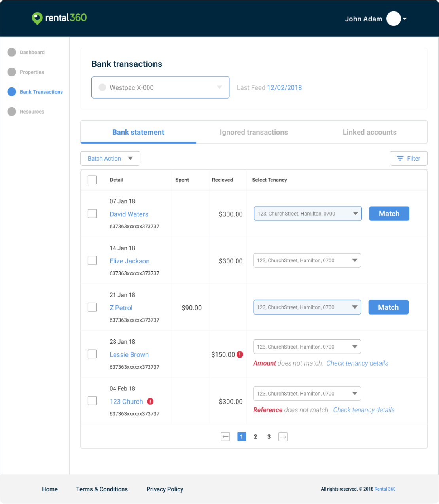This screenshot has height=504, width=439.
Task: Tick the checkbox for Lessie Brown row
Action: [92, 354]
